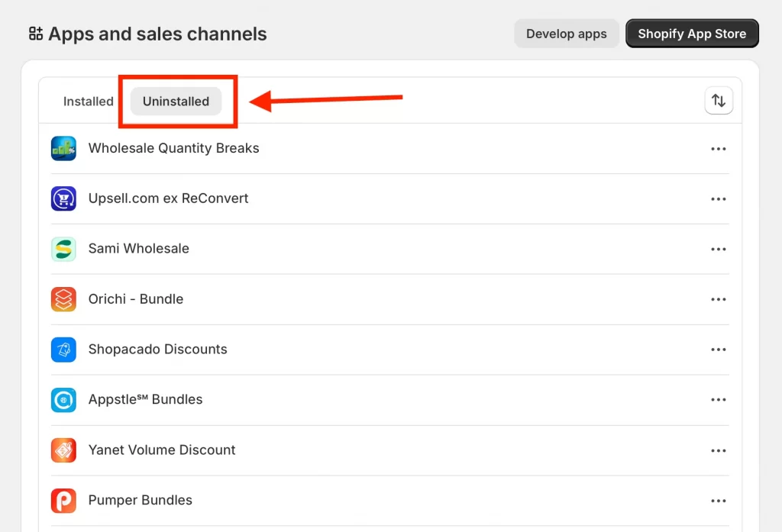782x532 pixels.
Task: Click the Wholesale Quantity Breaks app icon
Action: click(x=63, y=148)
